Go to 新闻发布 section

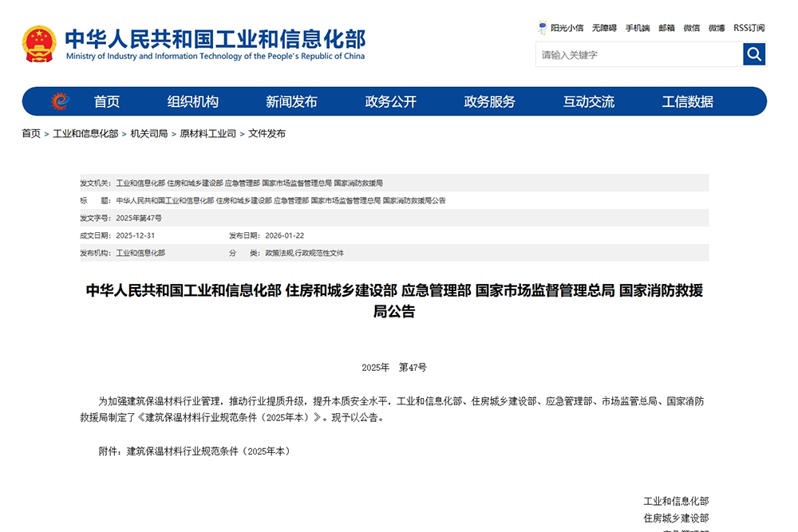point(291,102)
